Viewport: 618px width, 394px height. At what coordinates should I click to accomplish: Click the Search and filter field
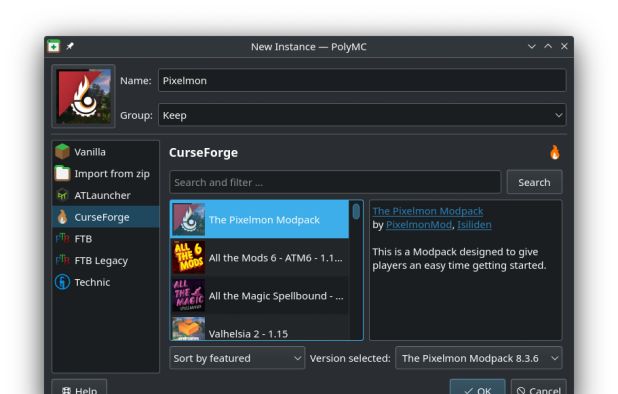pos(335,182)
